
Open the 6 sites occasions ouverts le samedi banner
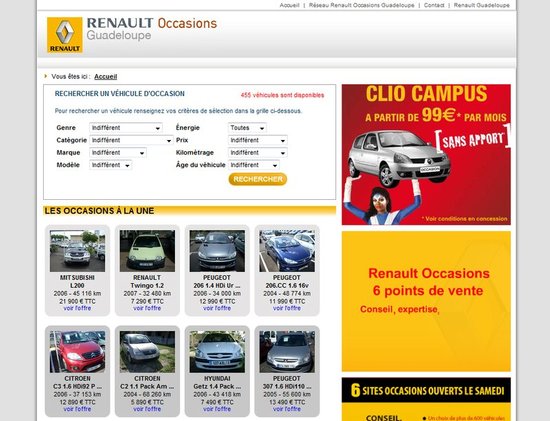[x=426, y=399]
